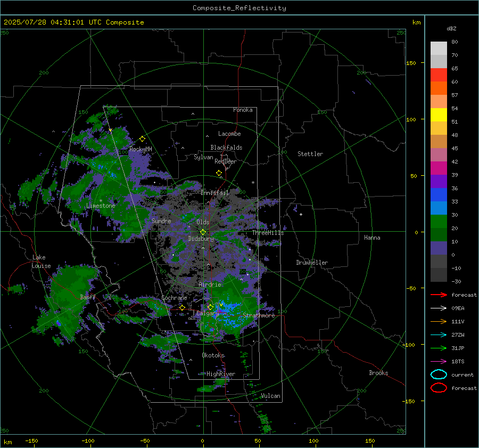Click the cyan 27ZW arrow legend icon
Image resolution: width=479 pixels, height=448 pixels.
pyautogui.click(x=439, y=335)
